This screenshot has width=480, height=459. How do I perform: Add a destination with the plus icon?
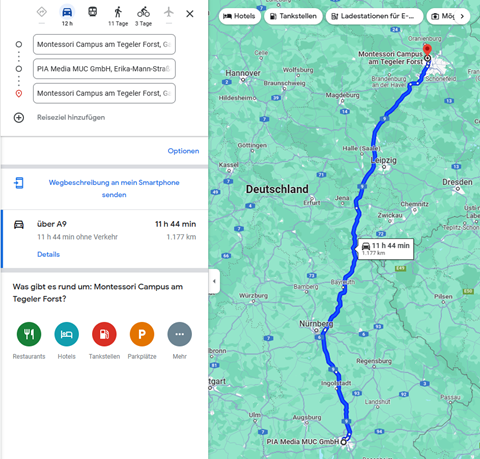point(19,118)
